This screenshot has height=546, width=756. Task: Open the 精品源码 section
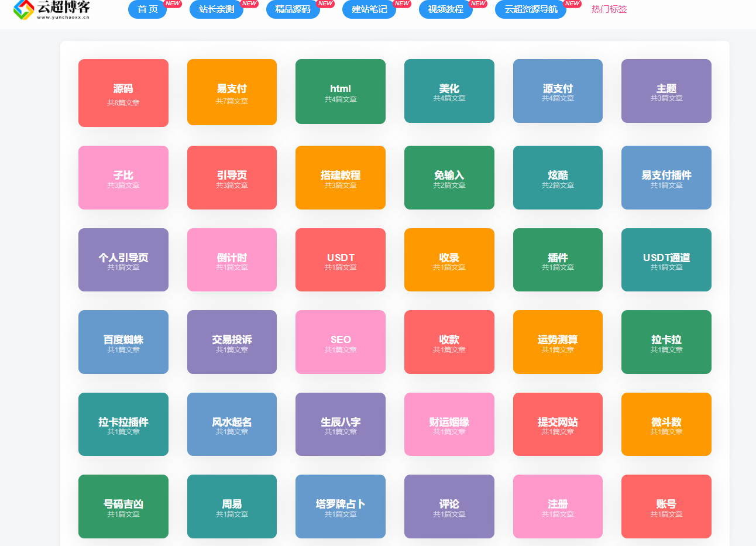[x=293, y=9]
